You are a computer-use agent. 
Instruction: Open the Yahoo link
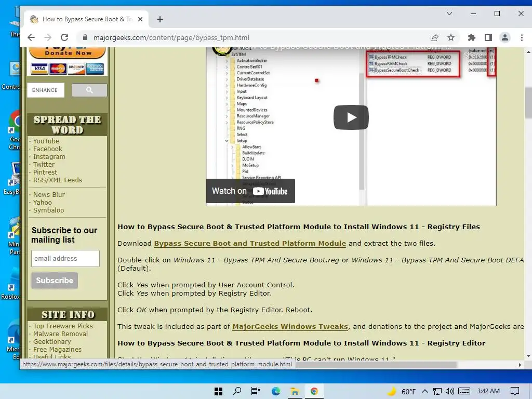tap(43, 202)
